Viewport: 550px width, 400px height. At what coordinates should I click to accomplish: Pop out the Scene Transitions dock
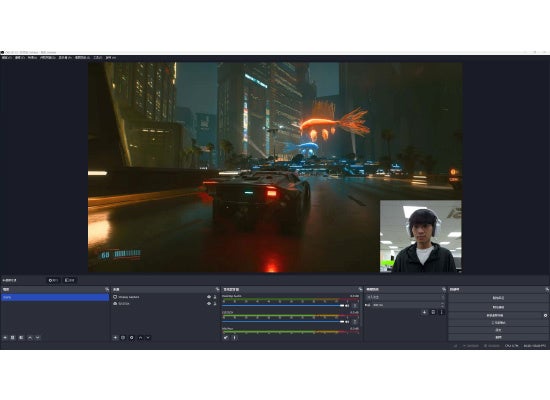pyautogui.click(x=444, y=289)
